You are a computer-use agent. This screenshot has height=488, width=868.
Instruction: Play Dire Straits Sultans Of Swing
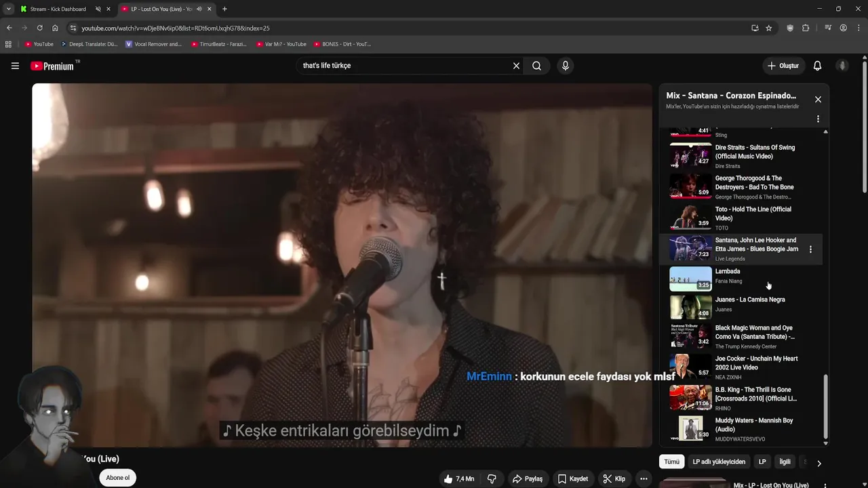[x=742, y=156]
